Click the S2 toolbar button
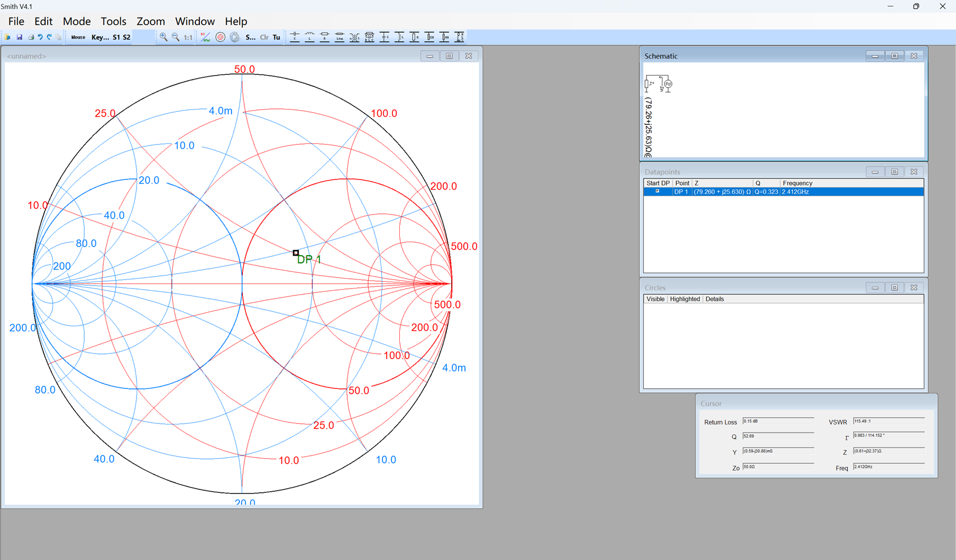The image size is (956, 560). click(126, 37)
